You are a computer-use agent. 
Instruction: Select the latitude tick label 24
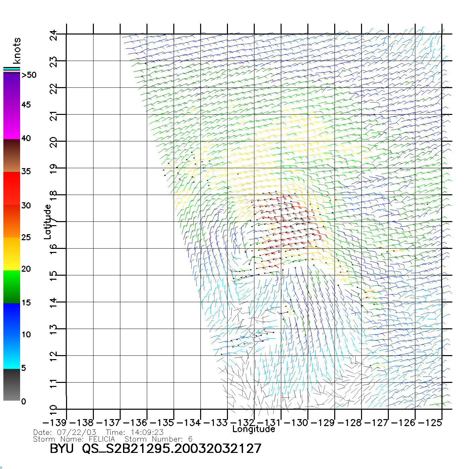click(x=54, y=35)
